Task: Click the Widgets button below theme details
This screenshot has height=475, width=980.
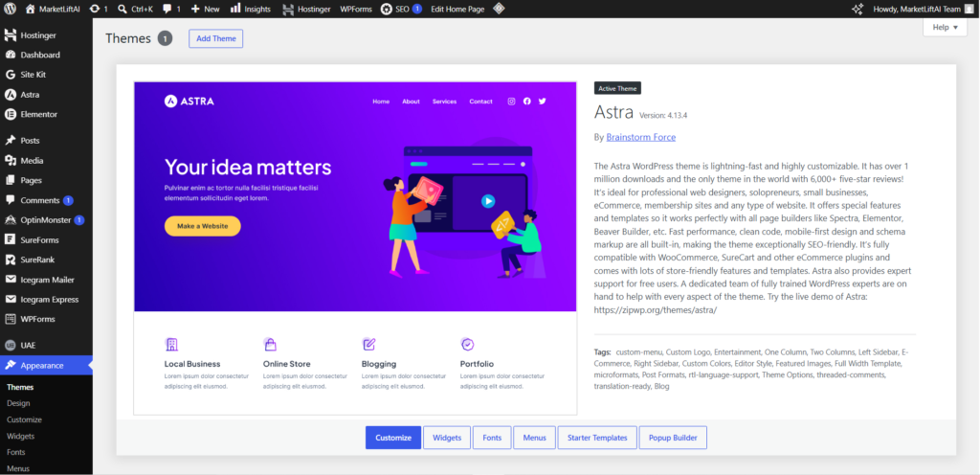Action: (447, 438)
